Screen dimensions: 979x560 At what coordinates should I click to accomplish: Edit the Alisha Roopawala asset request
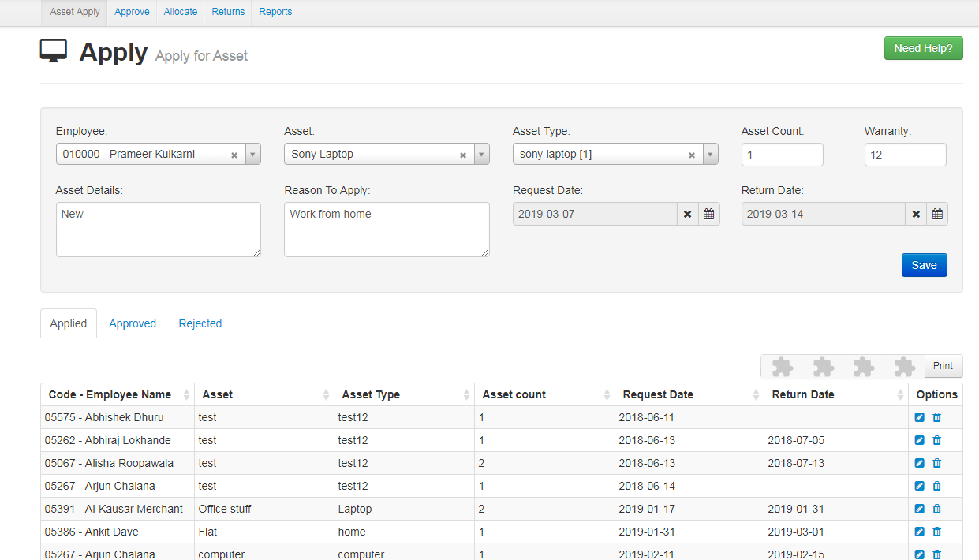click(919, 463)
